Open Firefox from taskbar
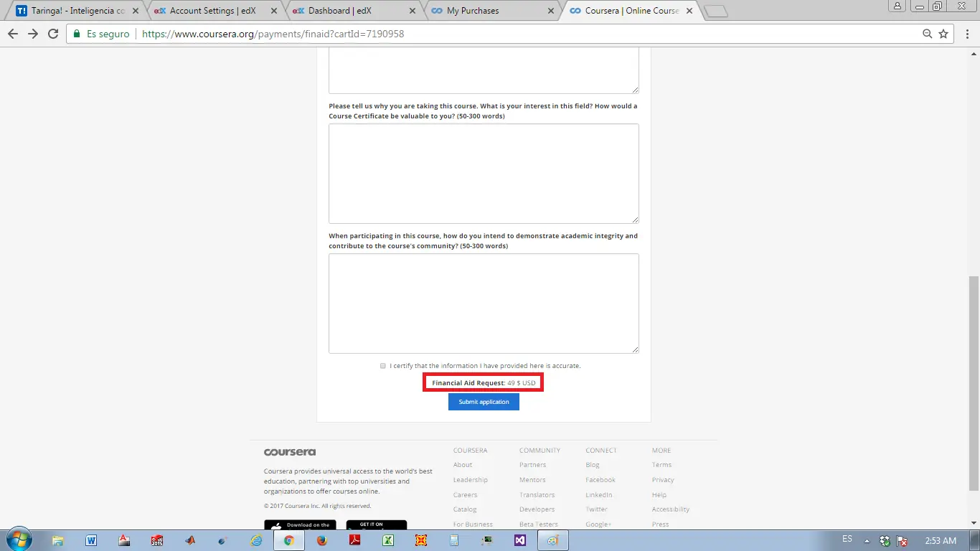Screen dimensions: 980x551 [322, 540]
